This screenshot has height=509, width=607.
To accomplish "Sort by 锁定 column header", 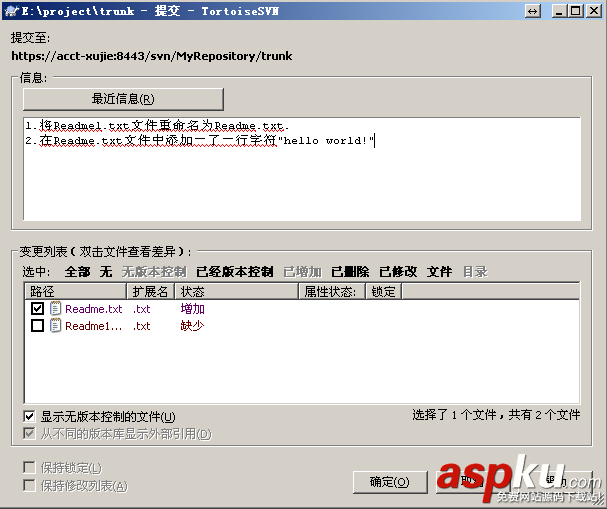I will (x=384, y=291).
